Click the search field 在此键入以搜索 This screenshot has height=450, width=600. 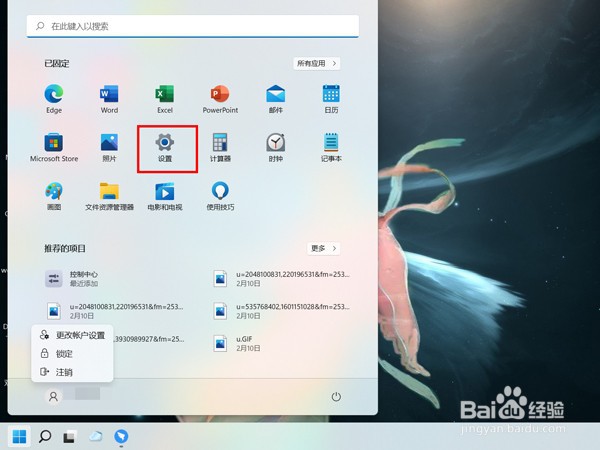[193, 26]
